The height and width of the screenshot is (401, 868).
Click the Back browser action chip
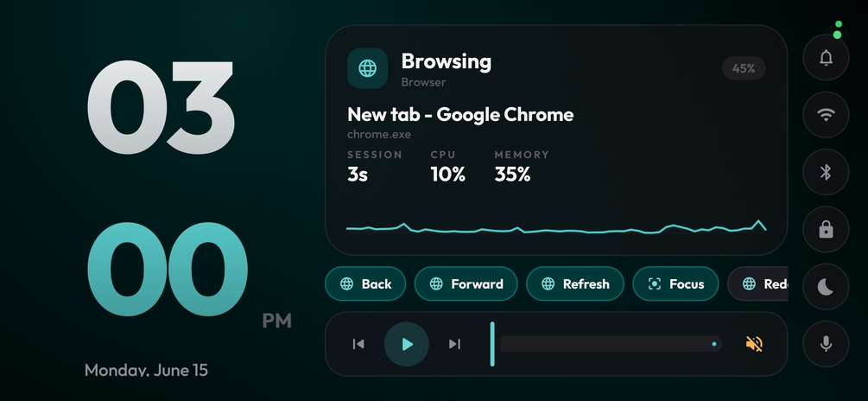365,283
